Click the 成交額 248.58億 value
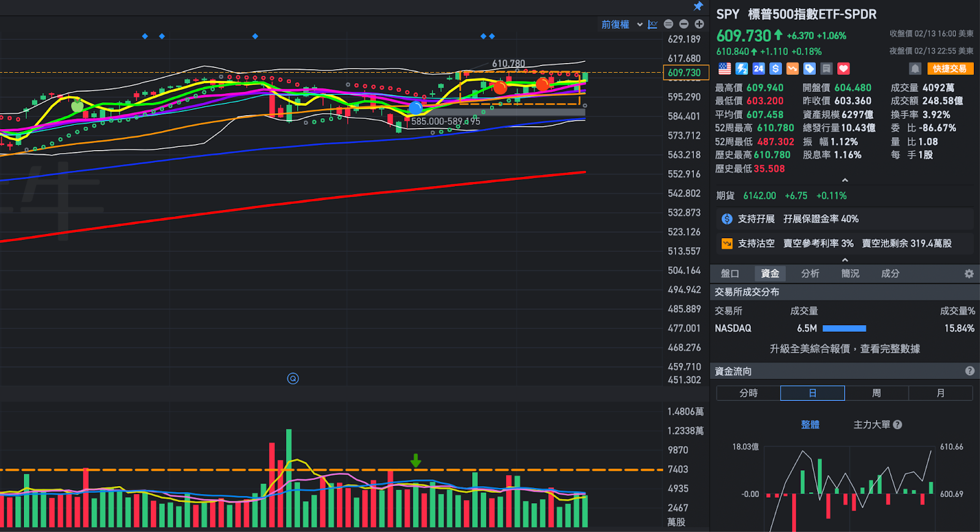Image resolution: width=980 pixels, height=532 pixels. tap(943, 100)
